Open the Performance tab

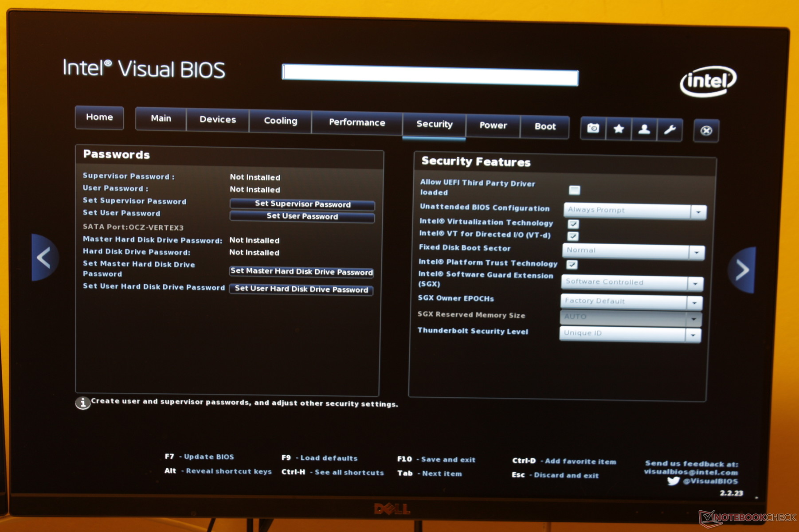tap(357, 123)
